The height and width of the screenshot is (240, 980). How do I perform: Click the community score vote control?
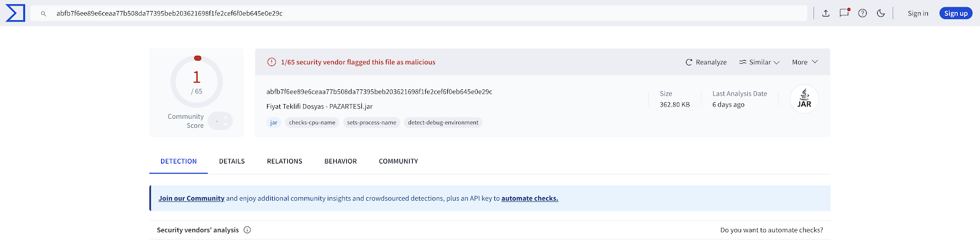click(x=221, y=121)
